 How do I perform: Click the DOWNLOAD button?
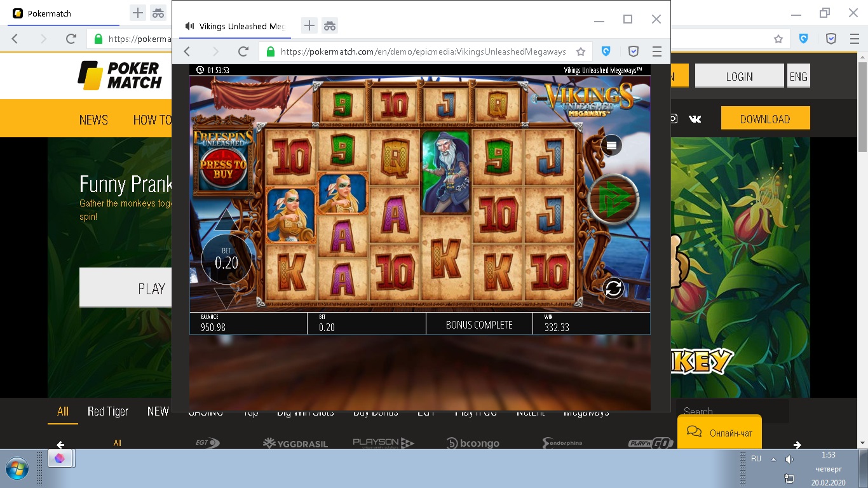coord(765,119)
